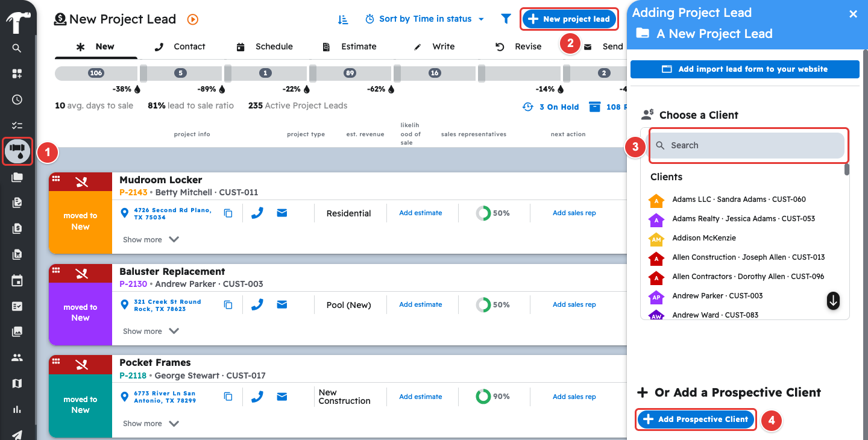Open calendar icon in left sidebar
The width and height of the screenshot is (868, 440).
point(17,280)
